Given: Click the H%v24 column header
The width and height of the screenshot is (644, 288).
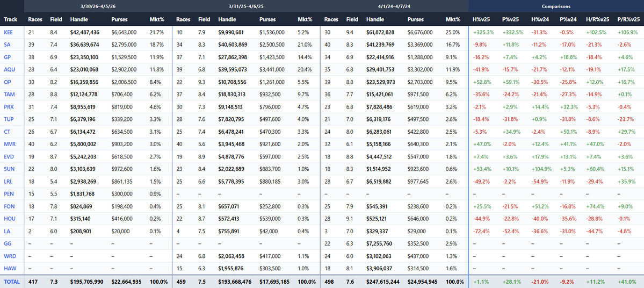Looking at the screenshot, I should [x=540, y=19].
